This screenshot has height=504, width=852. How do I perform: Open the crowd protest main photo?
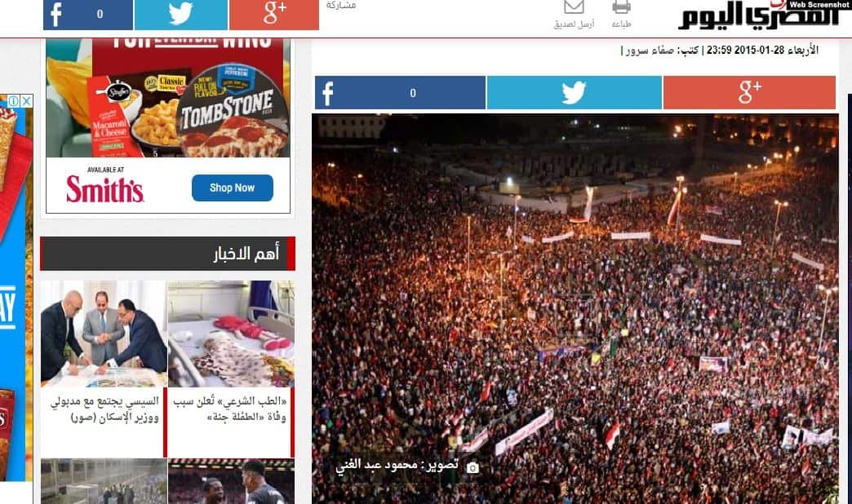point(575,309)
